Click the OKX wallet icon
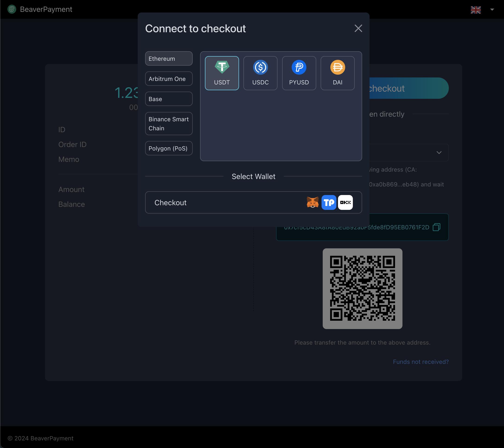Image resolution: width=504 pixels, height=448 pixels. pos(345,202)
